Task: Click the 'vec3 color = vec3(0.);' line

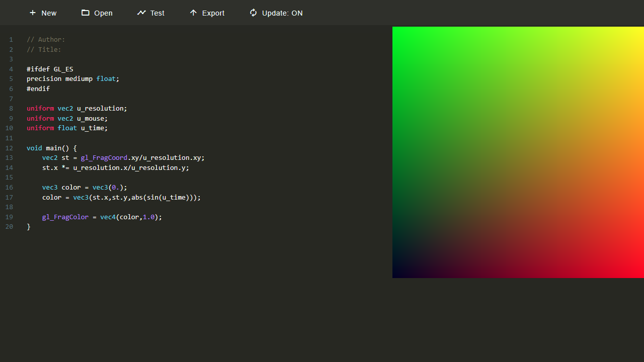Action: click(85, 188)
